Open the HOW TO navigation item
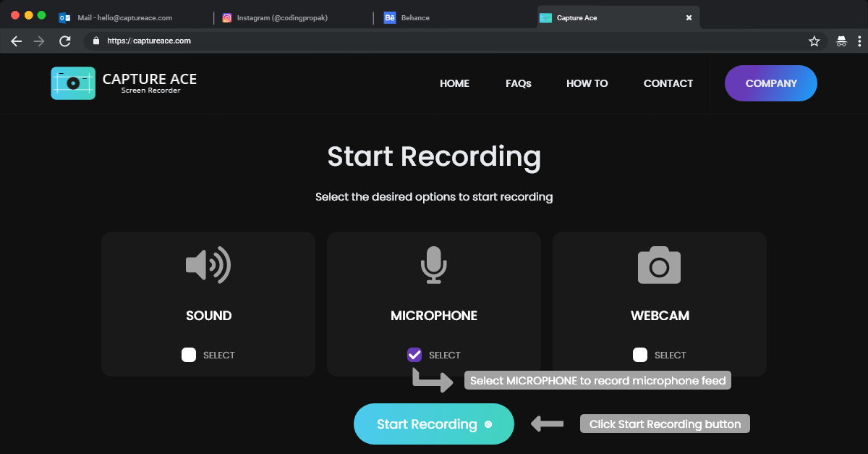The width and height of the screenshot is (868, 454). tap(587, 83)
